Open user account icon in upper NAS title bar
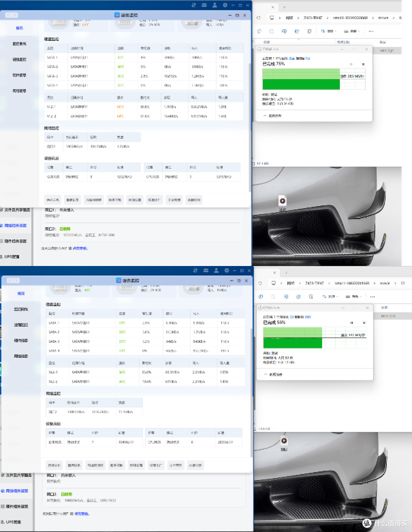 [214, 5]
